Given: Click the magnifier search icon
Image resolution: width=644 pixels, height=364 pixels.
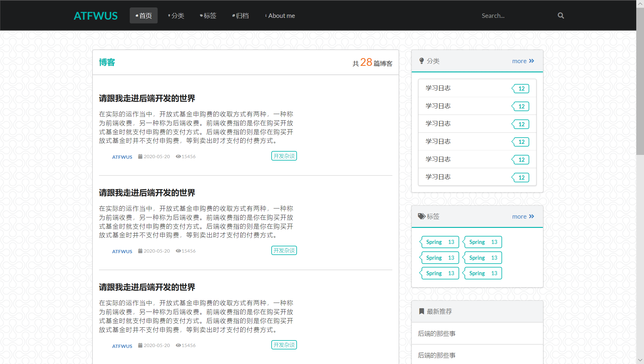Looking at the screenshot, I should coord(561,15).
